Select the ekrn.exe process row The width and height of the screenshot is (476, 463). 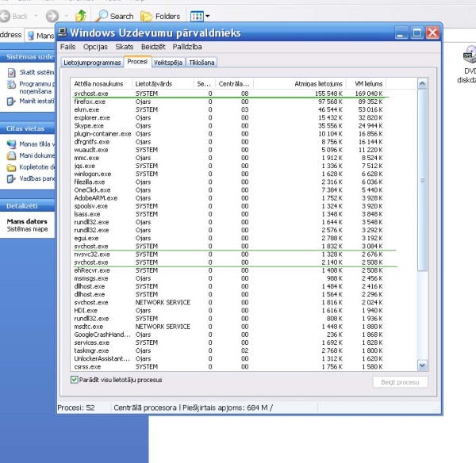(228, 109)
